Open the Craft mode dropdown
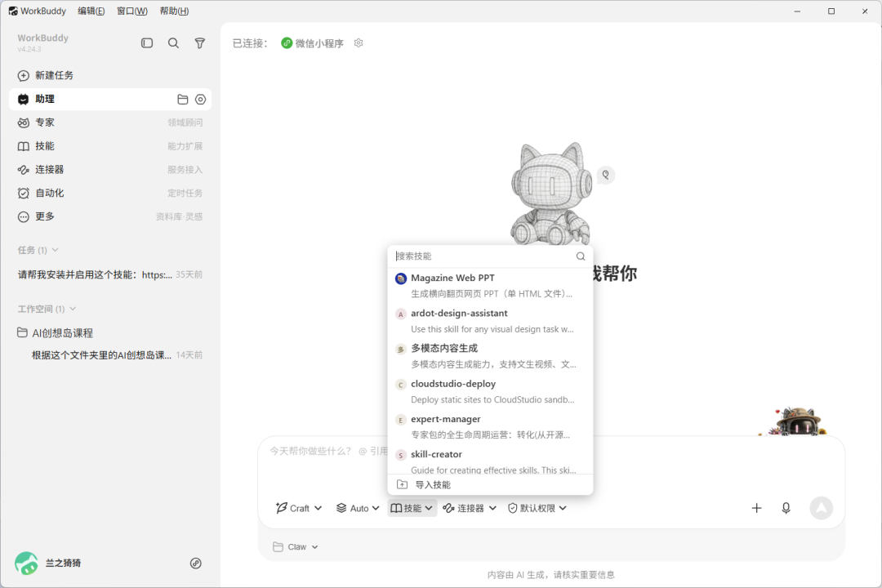The height and width of the screenshot is (588, 882). coord(299,508)
